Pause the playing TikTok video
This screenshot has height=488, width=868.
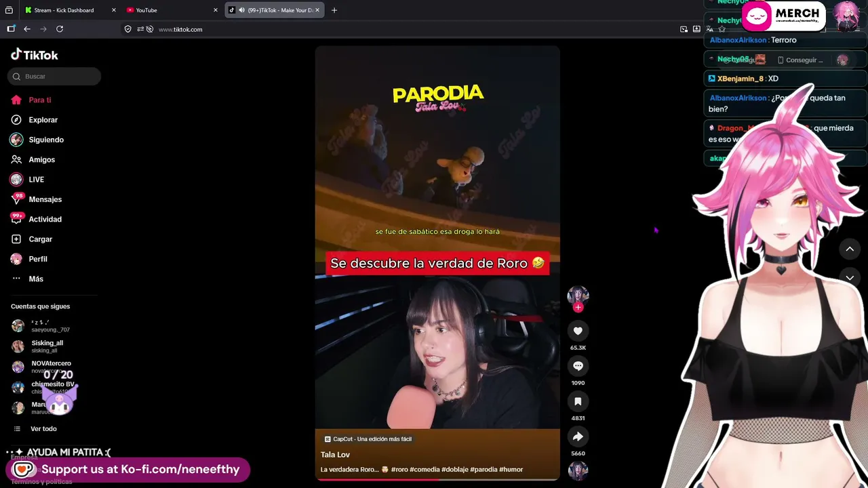(x=437, y=263)
